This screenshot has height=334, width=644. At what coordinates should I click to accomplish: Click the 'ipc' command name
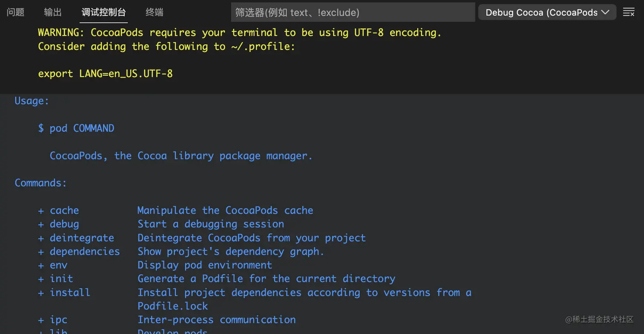59,320
